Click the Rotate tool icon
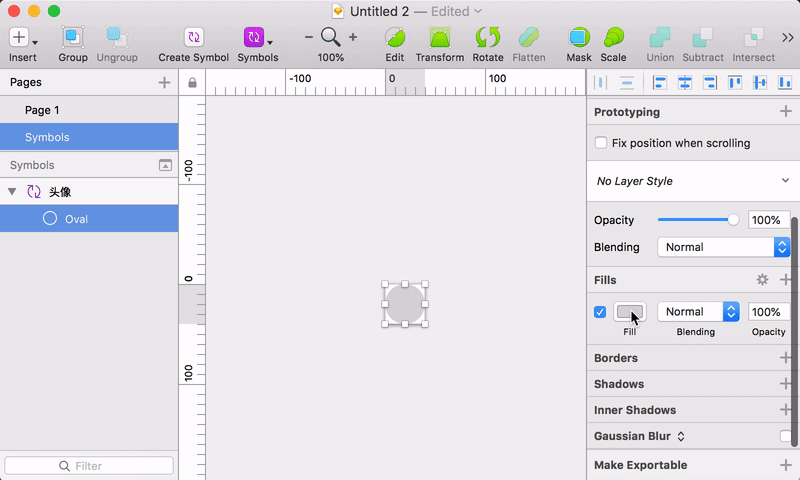800x480 pixels. click(488, 38)
